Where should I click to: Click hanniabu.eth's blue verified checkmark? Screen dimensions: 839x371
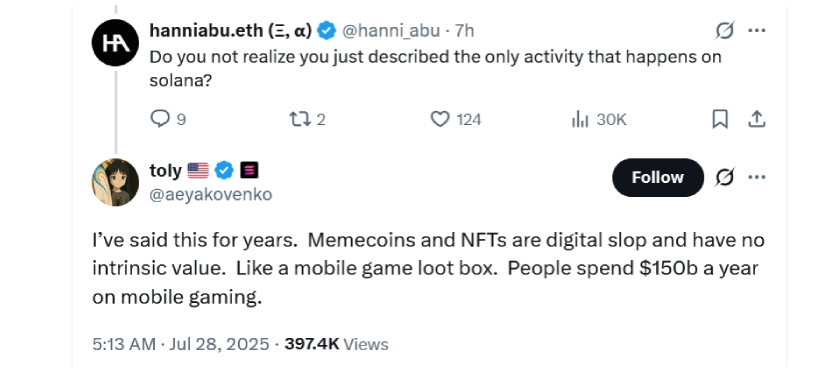326,31
